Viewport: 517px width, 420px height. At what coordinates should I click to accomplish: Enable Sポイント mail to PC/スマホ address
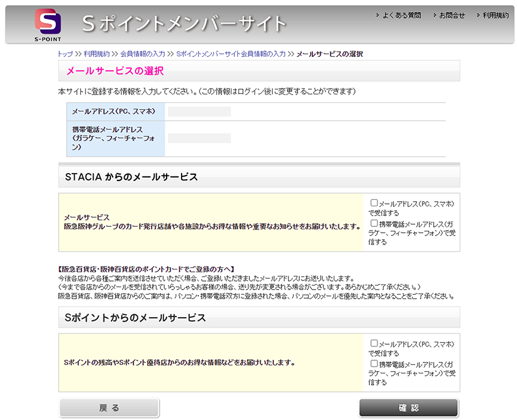pyautogui.click(x=374, y=343)
